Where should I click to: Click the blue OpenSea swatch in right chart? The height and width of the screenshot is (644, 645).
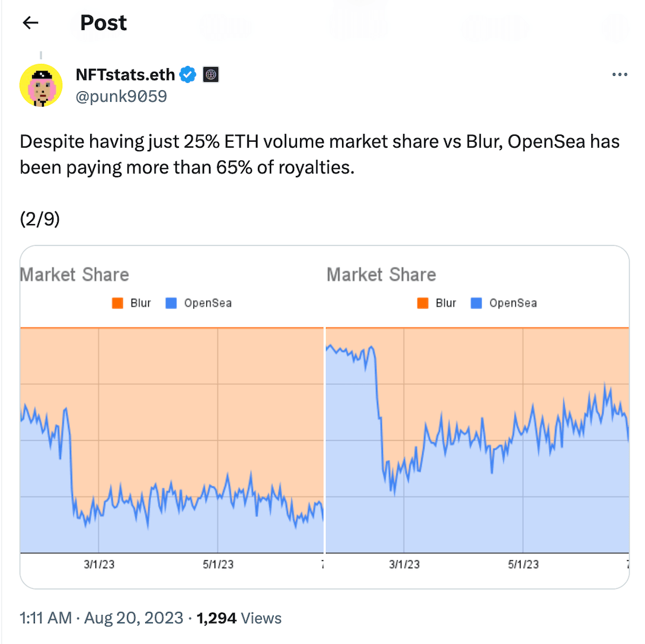click(x=476, y=303)
